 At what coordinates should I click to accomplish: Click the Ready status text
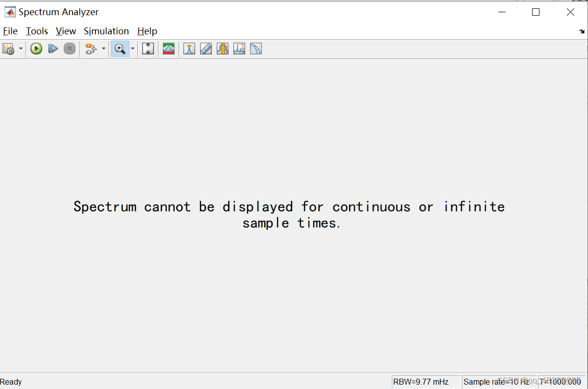(11, 382)
